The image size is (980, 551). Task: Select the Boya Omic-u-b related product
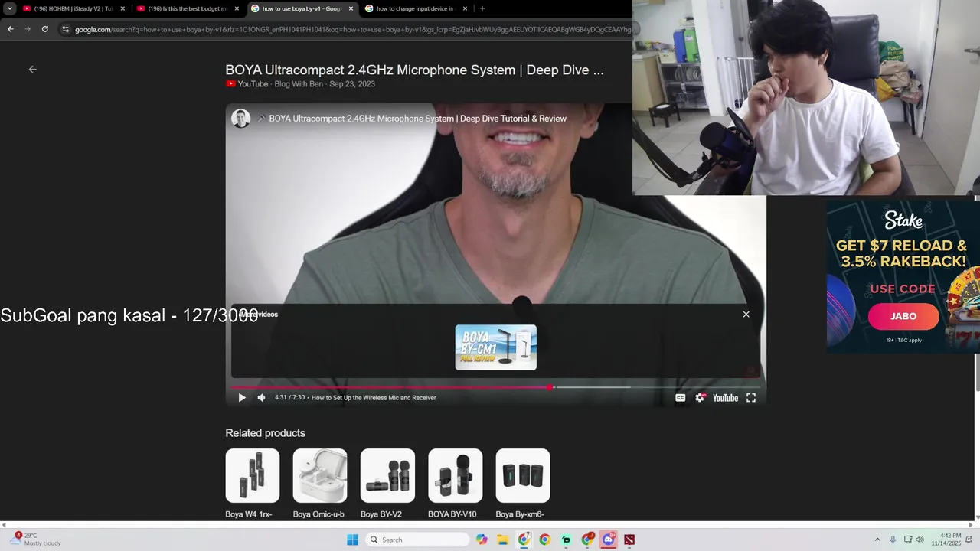click(320, 484)
